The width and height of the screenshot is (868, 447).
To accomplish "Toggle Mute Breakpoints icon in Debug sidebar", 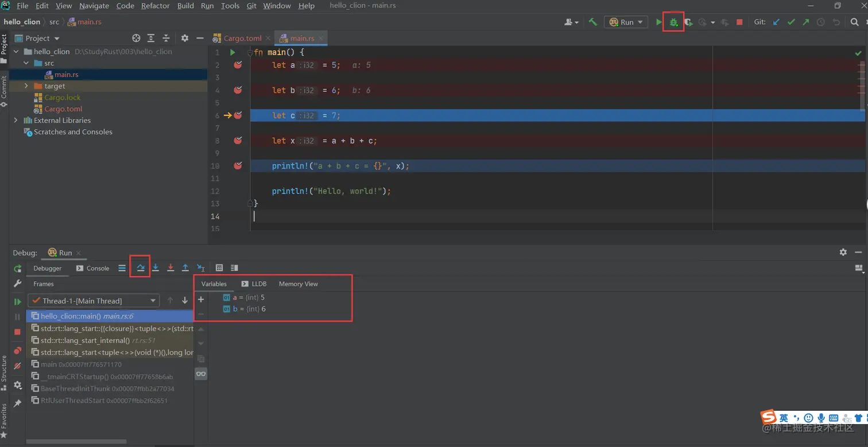I will click(17, 366).
